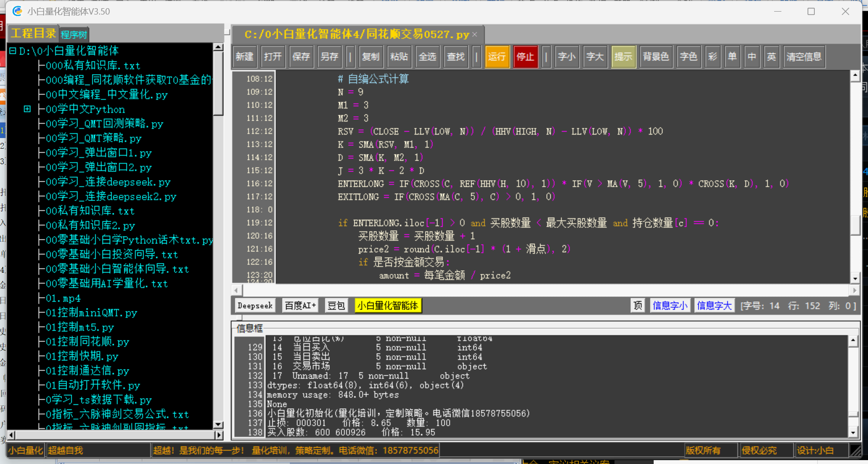Select 01.mp4 in the project tree

63,298
